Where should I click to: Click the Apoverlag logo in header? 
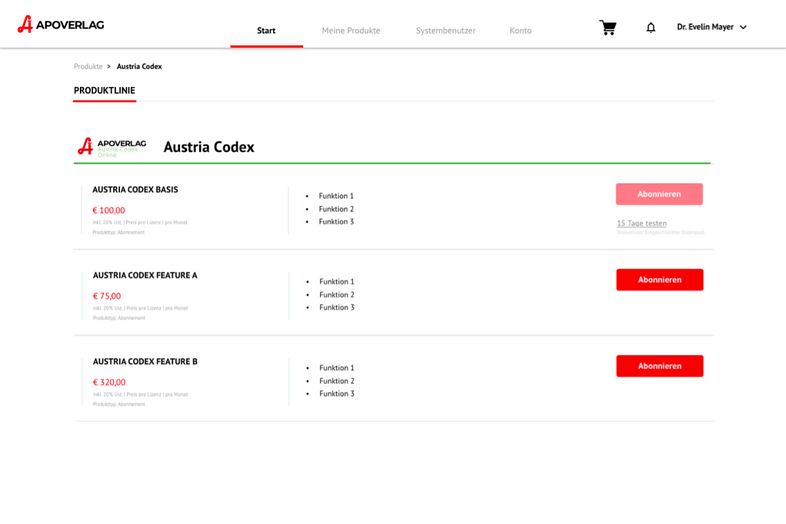61,25
